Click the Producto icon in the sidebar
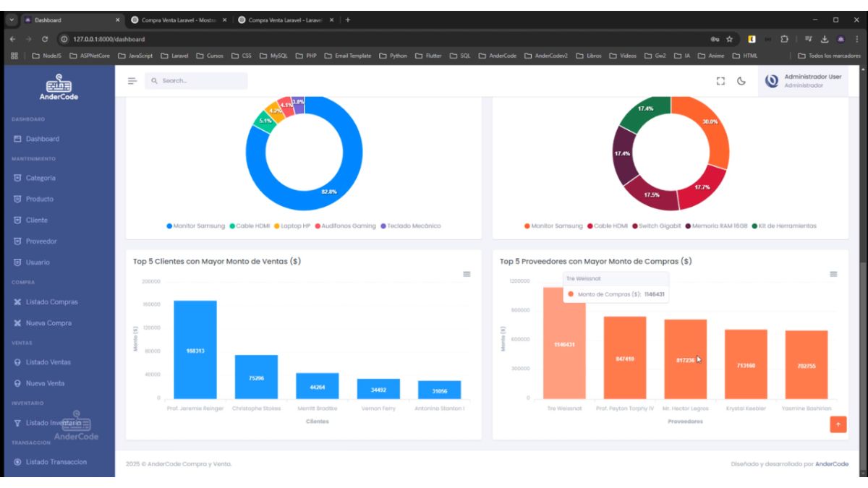Image resolution: width=868 pixels, height=488 pixels. pyautogui.click(x=18, y=199)
